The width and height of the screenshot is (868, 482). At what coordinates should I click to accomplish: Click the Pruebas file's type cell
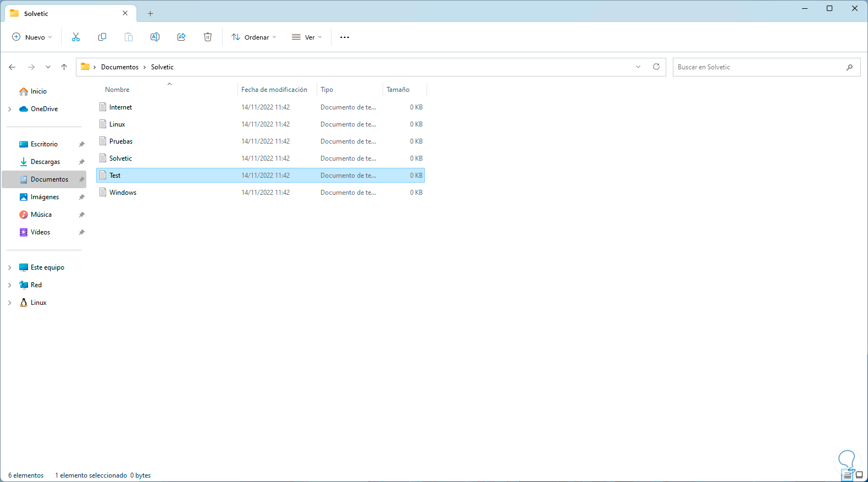349,141
